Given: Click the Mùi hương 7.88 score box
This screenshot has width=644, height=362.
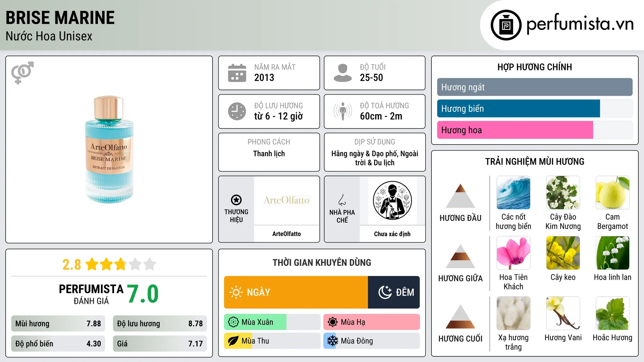Looking at the screenshot, I should point(58,323).
